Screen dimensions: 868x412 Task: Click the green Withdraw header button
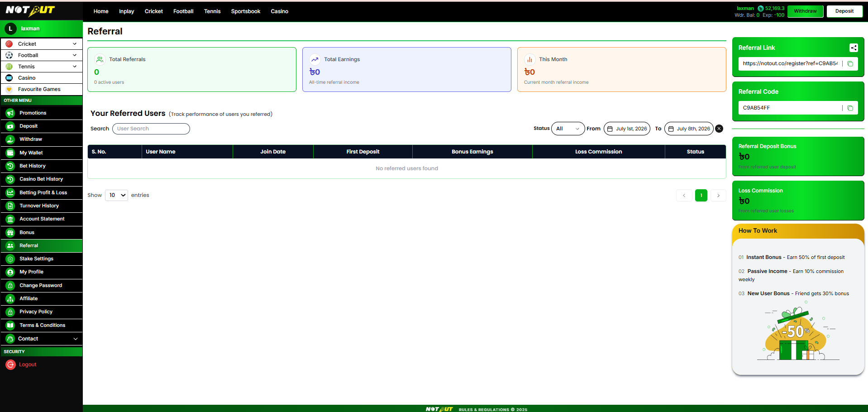pyautogui.click(x=806, y=11)
